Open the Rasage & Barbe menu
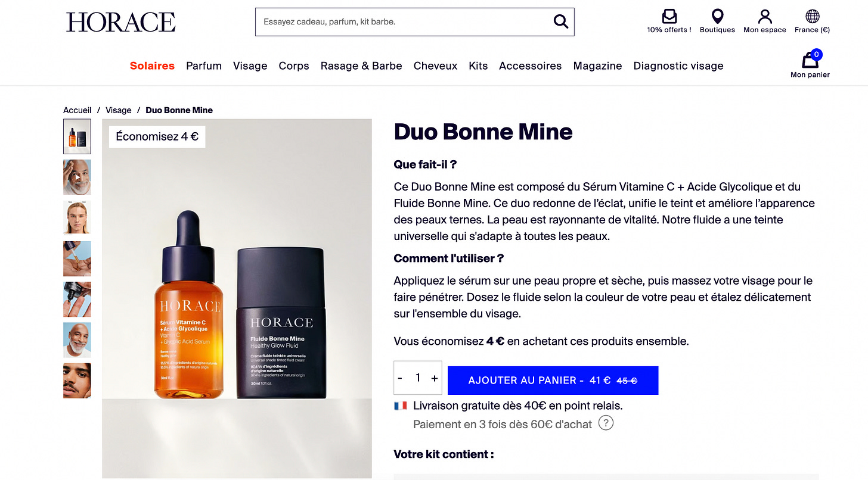868x480 pixels. pyautogui.click(x=361, y=66)
